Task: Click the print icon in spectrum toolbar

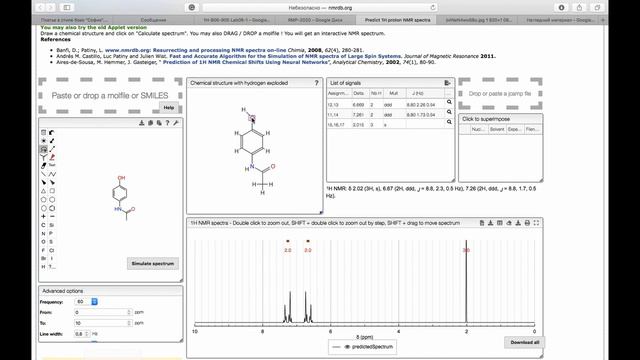Action: coord(527,223)
